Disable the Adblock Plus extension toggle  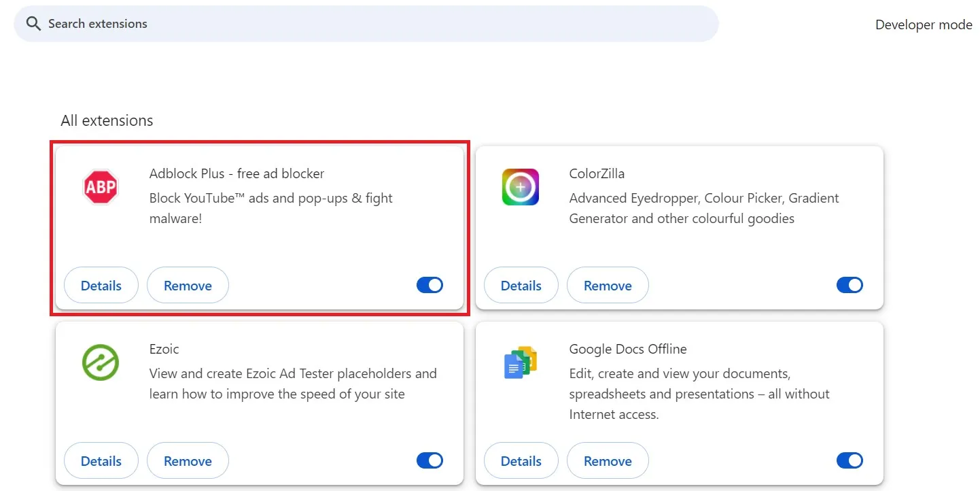pos(430,285)
